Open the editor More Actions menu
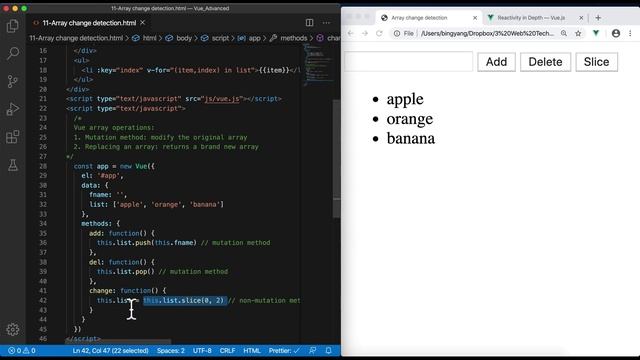The height and width of the screenshot is (360, 640). click(326, 23)
